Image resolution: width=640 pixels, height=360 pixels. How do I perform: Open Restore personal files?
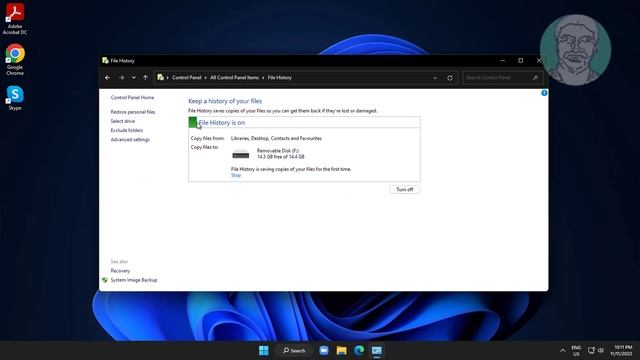tap(133, 112)
